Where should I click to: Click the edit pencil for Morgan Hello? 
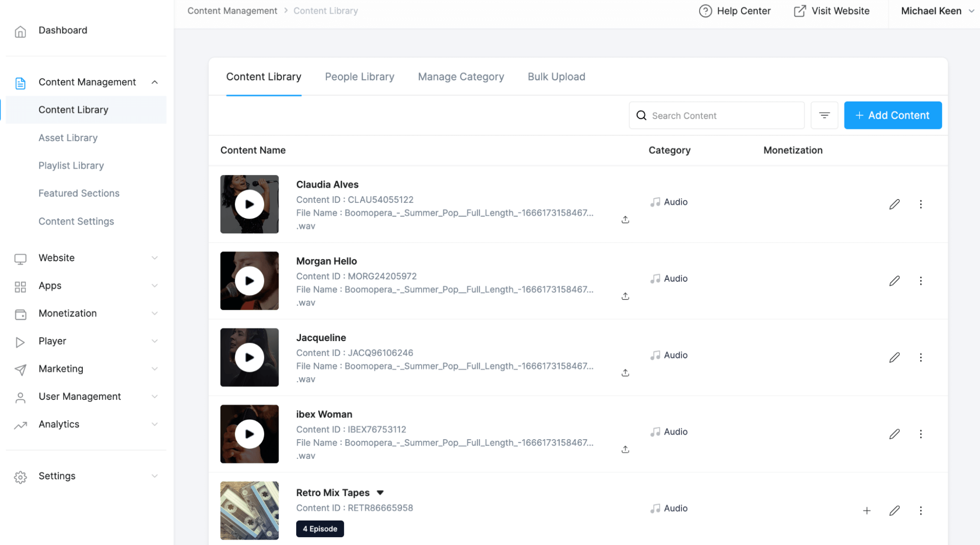tap(895, 280)
